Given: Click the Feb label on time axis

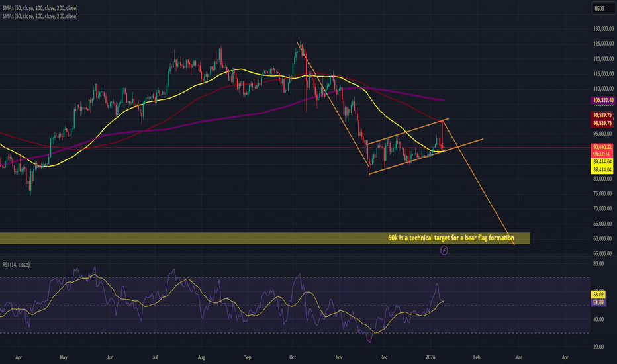Looking at the screenshot, I should 476,355.
